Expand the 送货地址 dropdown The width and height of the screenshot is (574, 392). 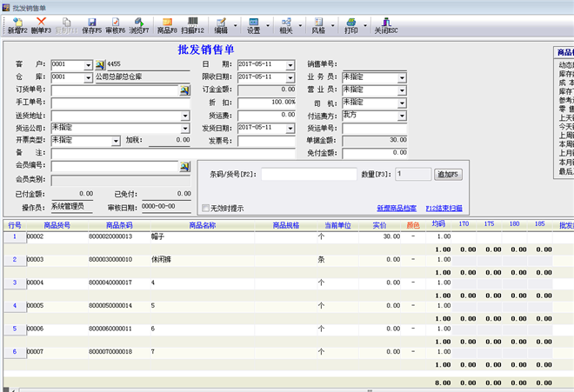point(185,116)
